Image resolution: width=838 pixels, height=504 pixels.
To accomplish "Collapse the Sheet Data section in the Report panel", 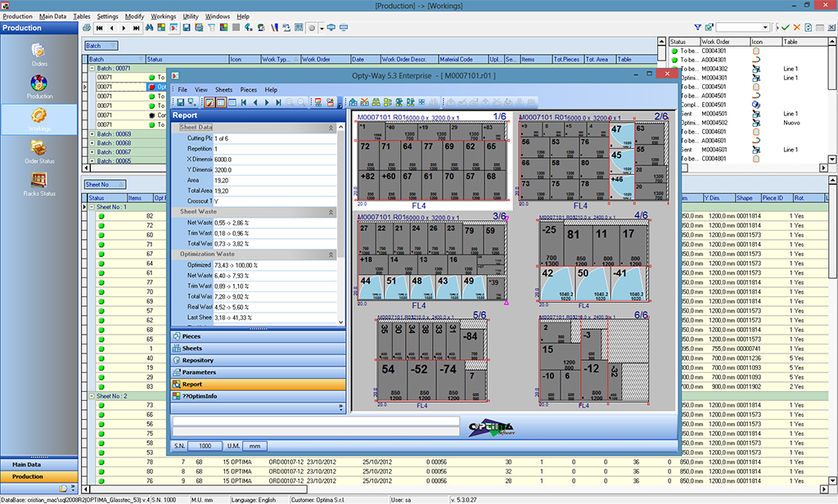I will point(331,128).
